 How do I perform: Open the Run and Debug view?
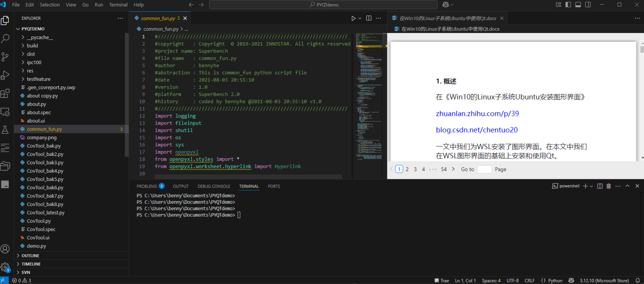coord(5,75)
